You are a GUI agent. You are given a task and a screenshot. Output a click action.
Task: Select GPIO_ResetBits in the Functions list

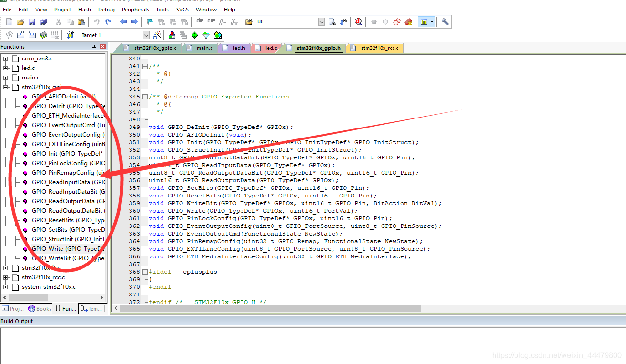click(x=68, y=220)
